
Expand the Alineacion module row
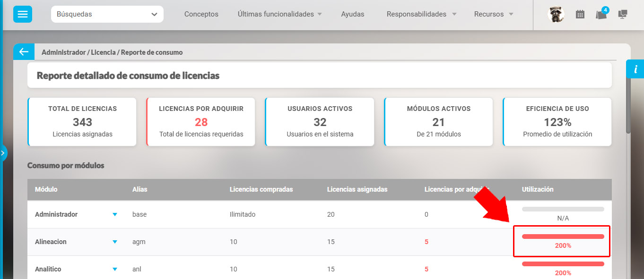[115, 241]
